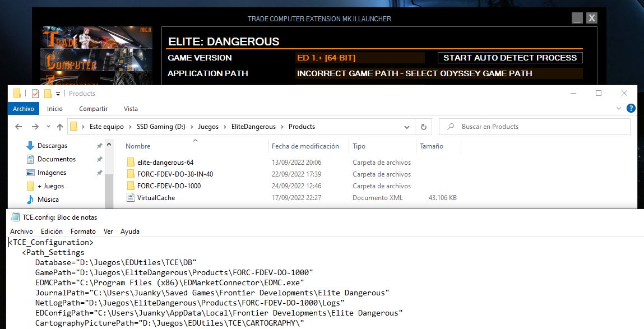Open the Compartir ribbon tab
Viewport: 644px width, 329px height.
pos(93,108)
